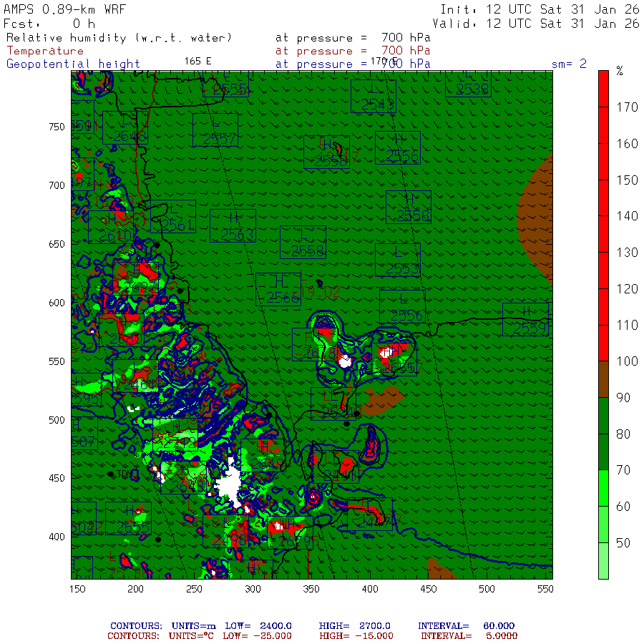The image size is (644, 644).
Task: Click the red 'Temperature' legend label
Action: (x=45, y=51)
